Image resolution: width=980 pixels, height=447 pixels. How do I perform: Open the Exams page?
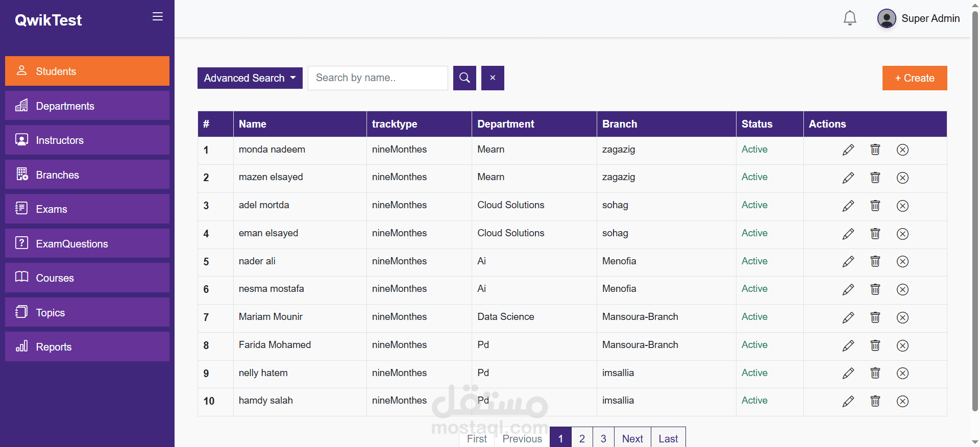(x=87, y=209)
